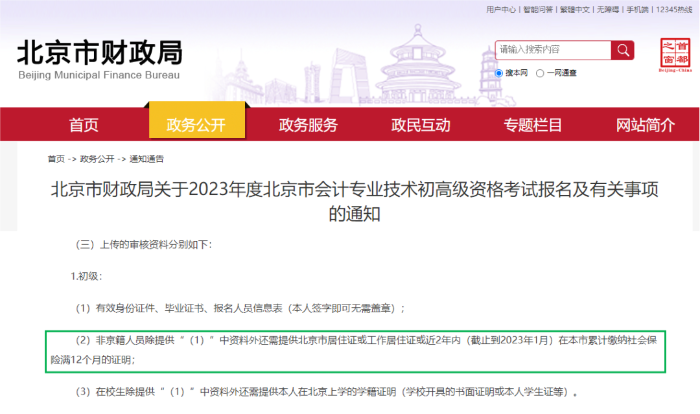Open the 政务服务 navigation tab
700x414 pixels.
coord(308,125)
